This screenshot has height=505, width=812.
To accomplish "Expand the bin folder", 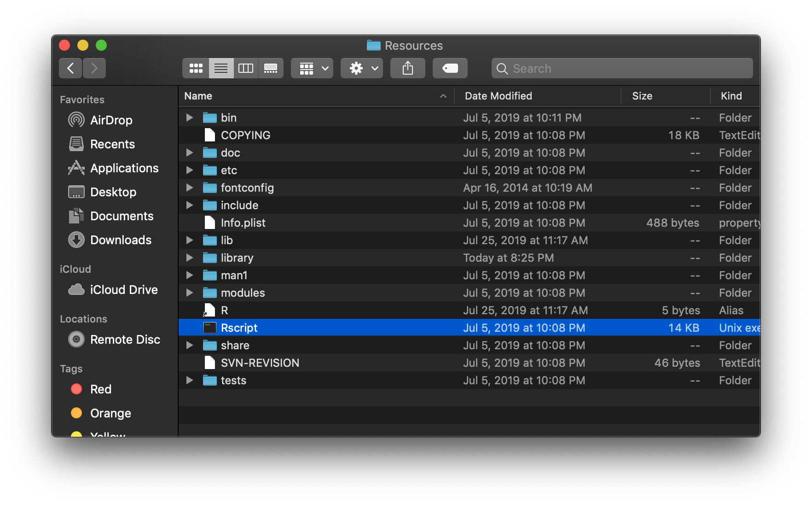I will [x=189, y=117].
